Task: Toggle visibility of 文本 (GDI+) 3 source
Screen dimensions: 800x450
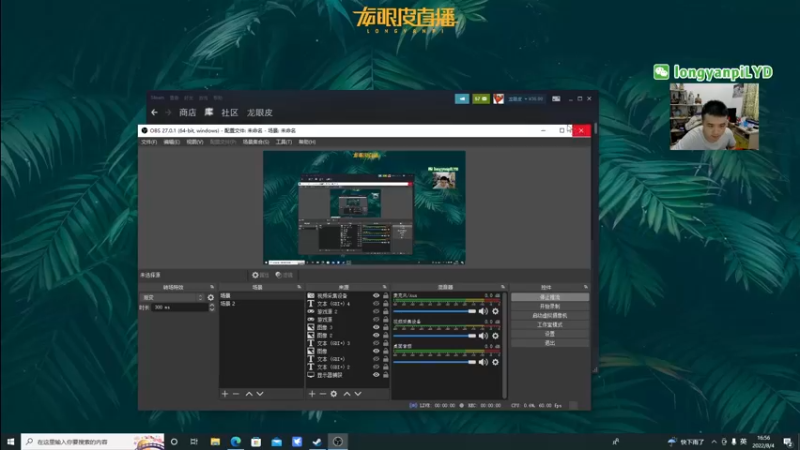Action: point(376,343)
